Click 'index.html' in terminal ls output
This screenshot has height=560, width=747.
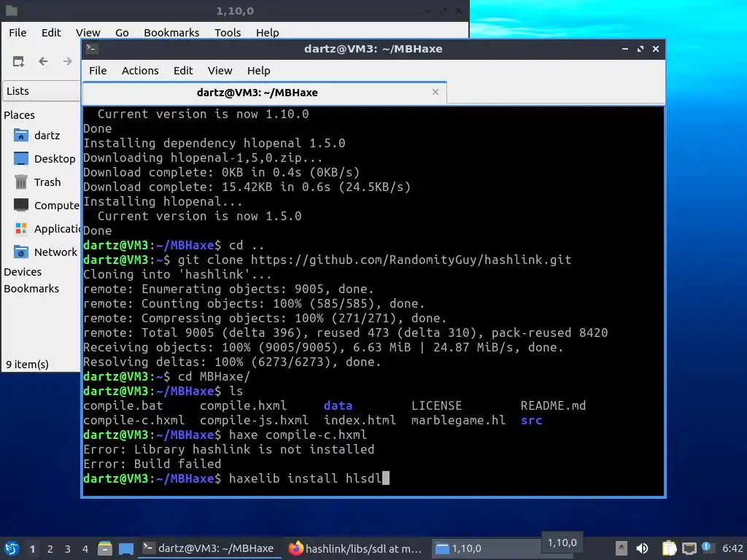click(360, 421)
